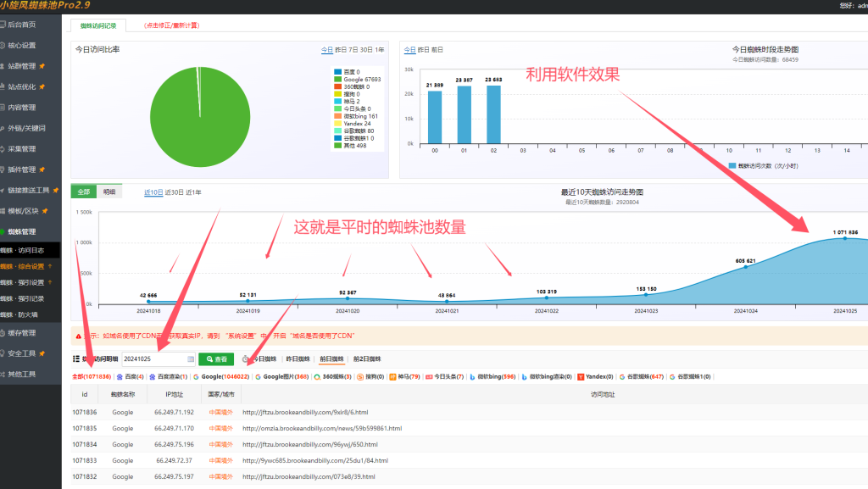Switch the trend range to 近10日
Image resolution: width=868 pixels, height=489 pixels.
(153, 192)
